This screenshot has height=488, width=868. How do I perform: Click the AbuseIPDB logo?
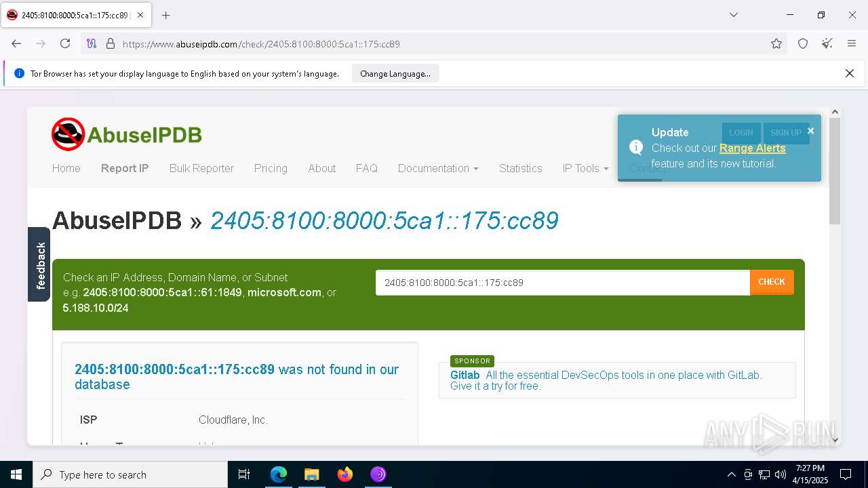pyautogui.click(x=127, y=134)
